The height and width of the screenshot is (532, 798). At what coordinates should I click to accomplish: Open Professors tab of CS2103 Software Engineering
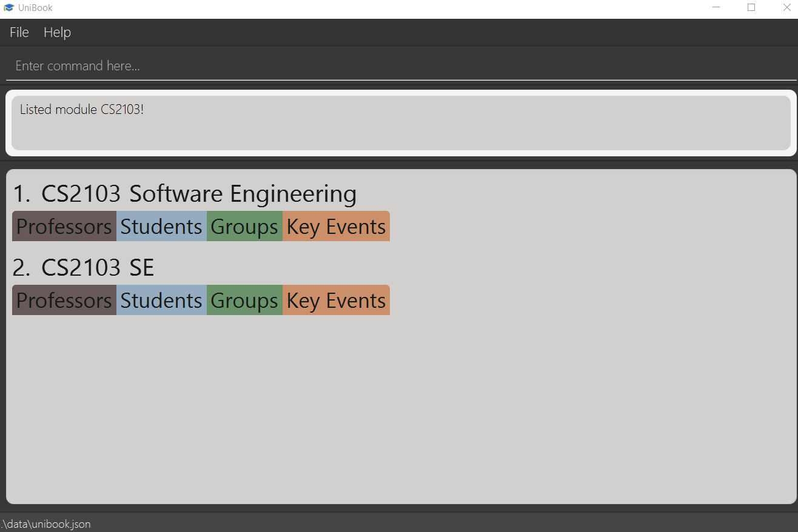(x=64, y=226)
